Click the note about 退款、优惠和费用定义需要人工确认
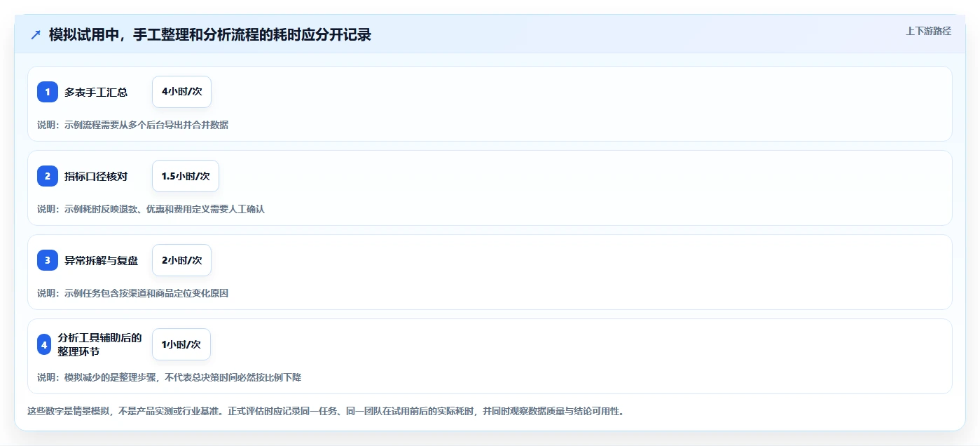The width and height of the screenshot is (980, 446). click(151, 209)
